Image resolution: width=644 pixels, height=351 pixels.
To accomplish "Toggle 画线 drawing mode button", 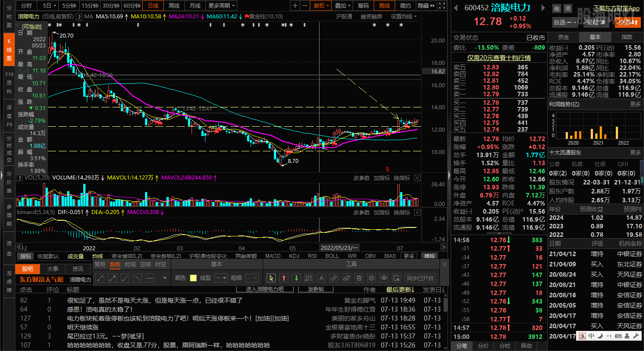I will [384, 6].
